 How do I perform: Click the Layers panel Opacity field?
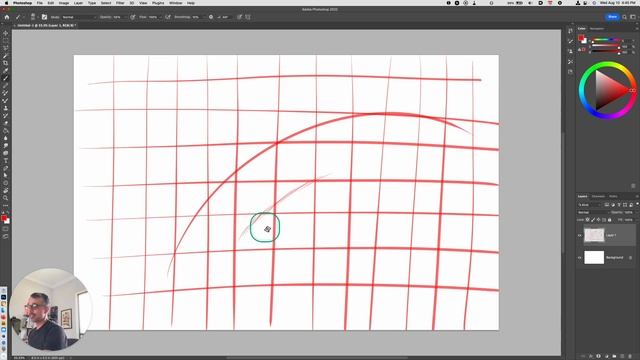click(x=628, y=212)
